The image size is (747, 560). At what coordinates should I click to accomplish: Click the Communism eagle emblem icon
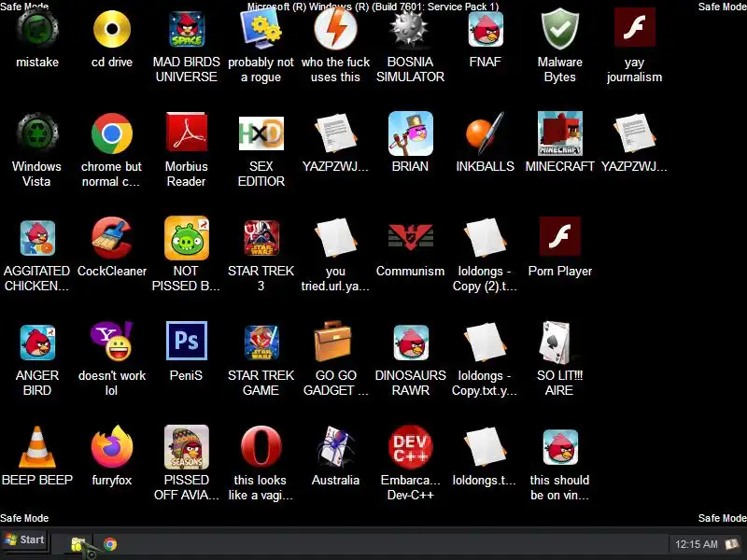[x=410, y=237]
